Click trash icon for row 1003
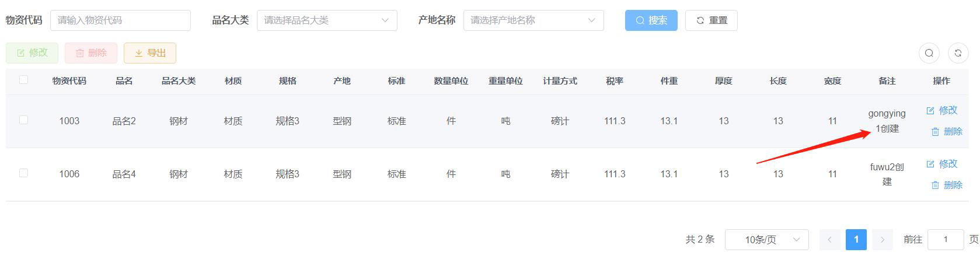 (x=935, y=132)
